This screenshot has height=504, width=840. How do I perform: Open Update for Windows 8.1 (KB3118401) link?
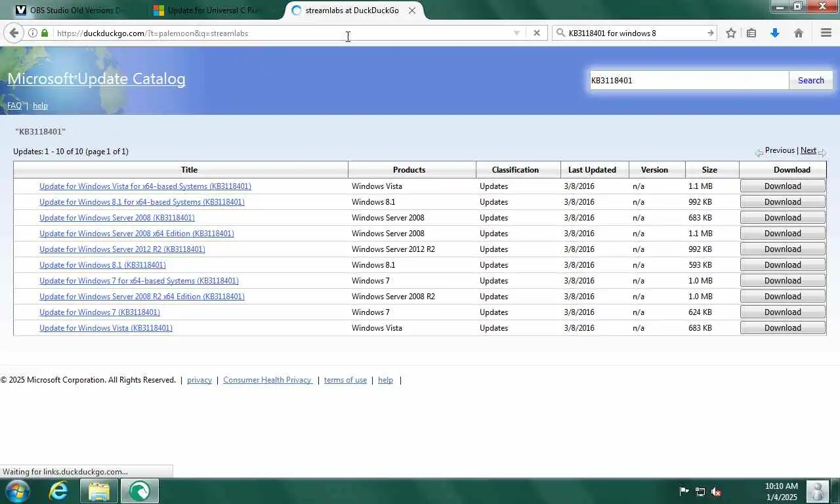click(102, 265)
